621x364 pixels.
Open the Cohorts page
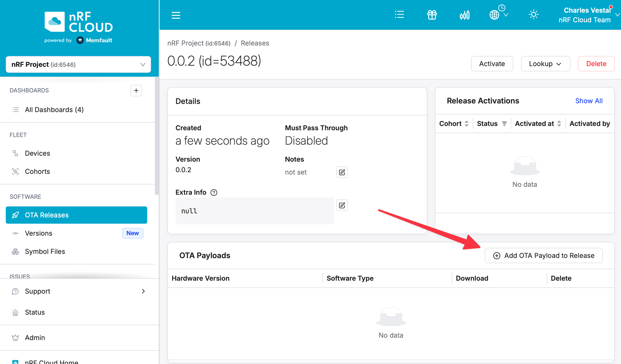tap(37, 171)
